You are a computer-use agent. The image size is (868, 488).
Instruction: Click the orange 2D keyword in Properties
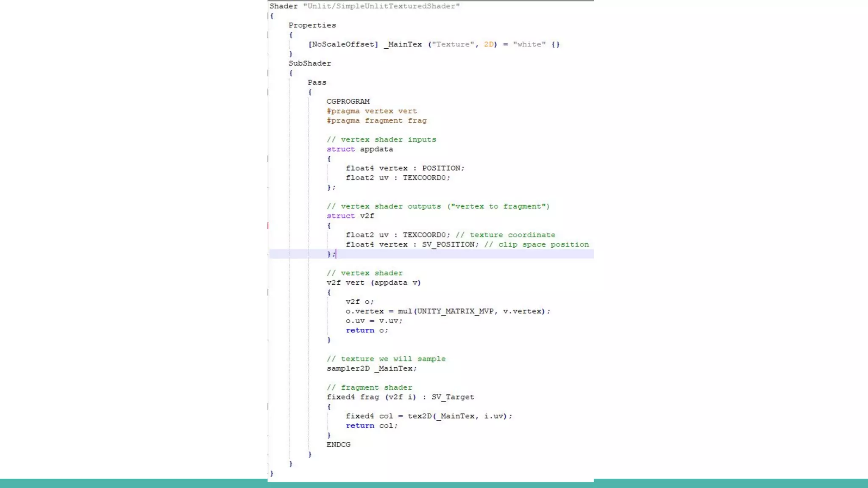click(489, 44)
